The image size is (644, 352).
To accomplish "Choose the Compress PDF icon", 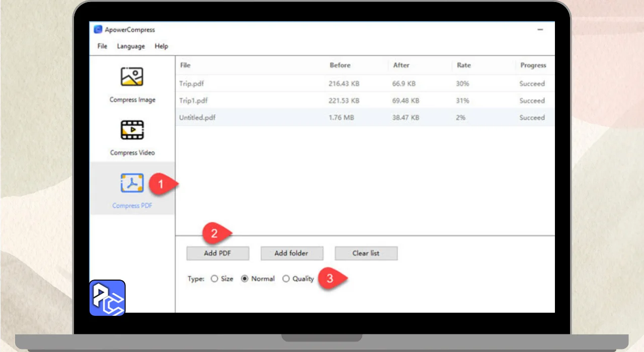I will 132,184.
